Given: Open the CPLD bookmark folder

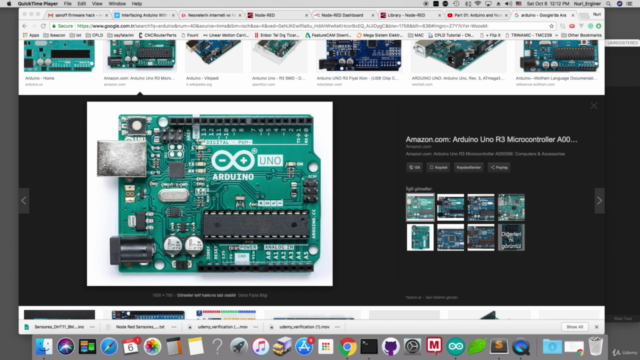Looking at the screenshot, I should click(94, 36).
